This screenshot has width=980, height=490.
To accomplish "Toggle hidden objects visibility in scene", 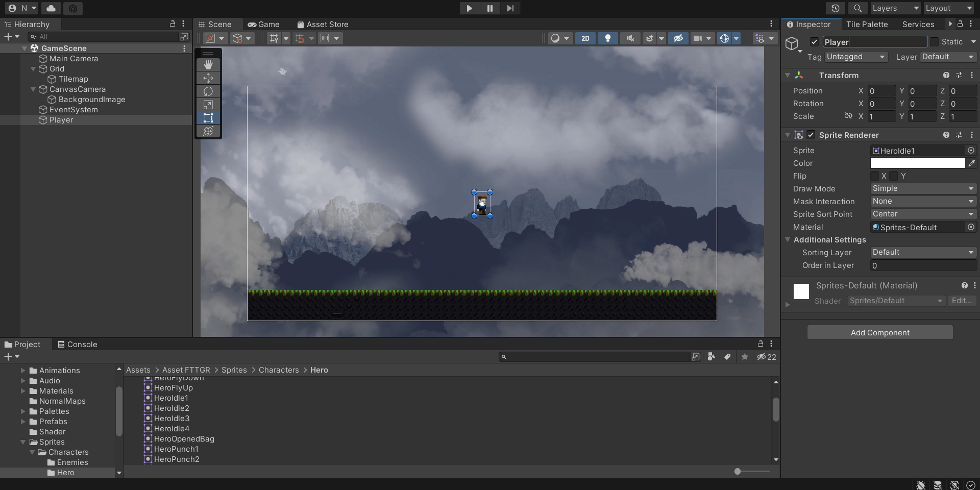I will 678,38.
